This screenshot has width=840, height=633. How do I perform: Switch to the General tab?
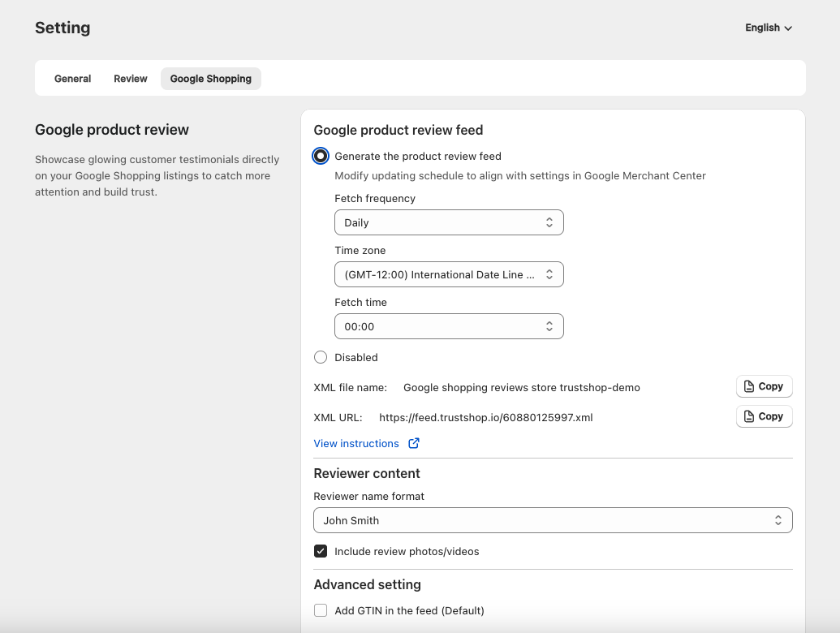(x=72, y=79)
